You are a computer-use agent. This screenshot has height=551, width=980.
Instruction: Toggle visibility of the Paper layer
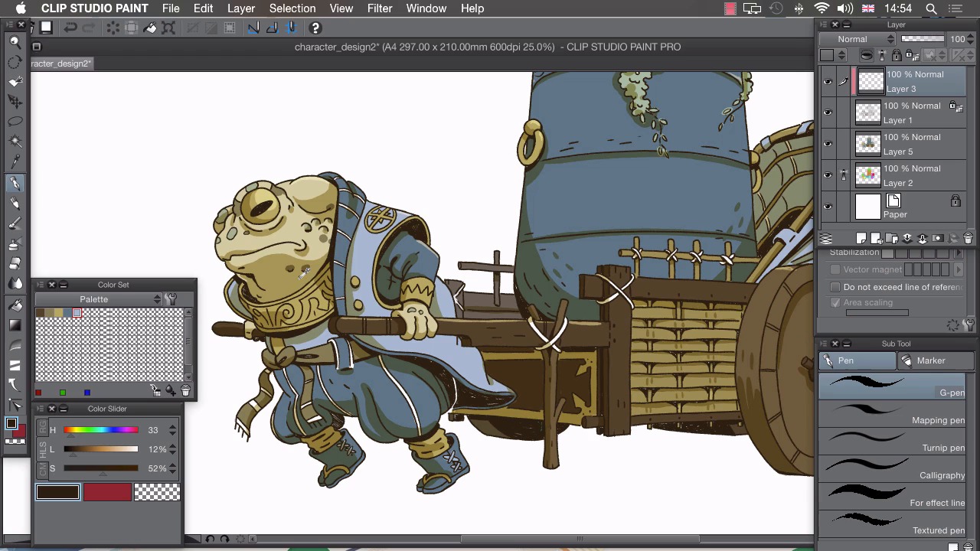coord(827,207)
